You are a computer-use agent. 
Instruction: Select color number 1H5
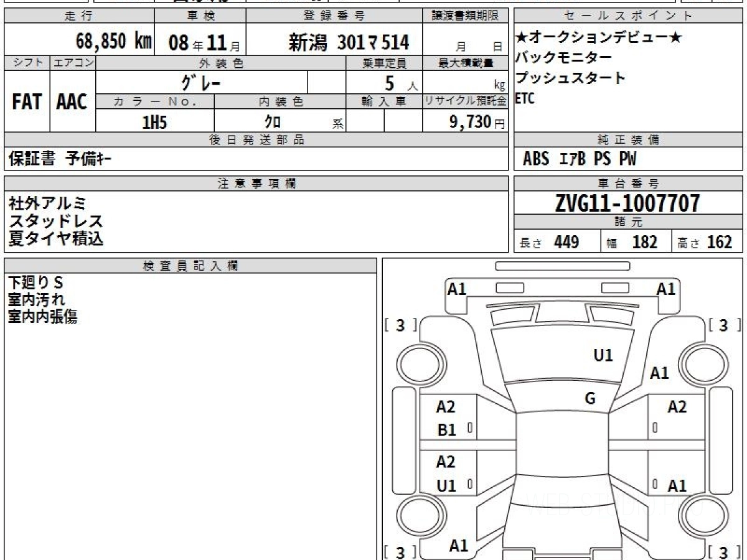click(x=155, y=123)
